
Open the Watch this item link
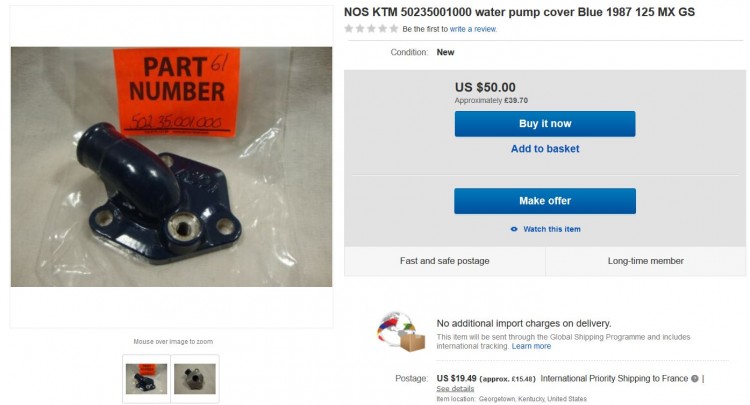click(x=551, y=229)
